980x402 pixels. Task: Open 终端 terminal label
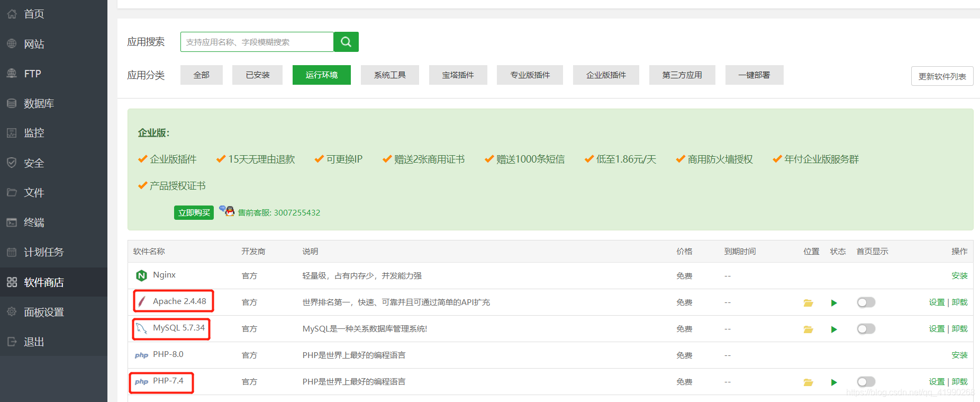pyautogui.click(x=34, y=222)
